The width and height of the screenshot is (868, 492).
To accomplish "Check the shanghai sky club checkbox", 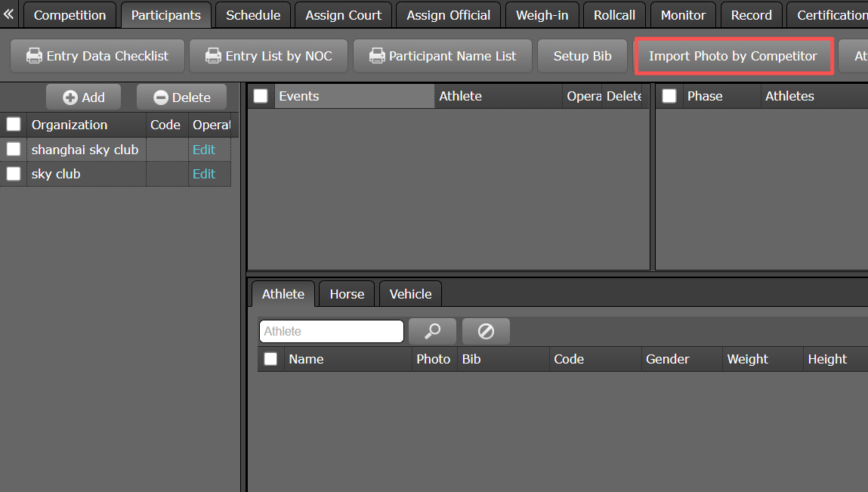I will pyautogui.click(x=14, y=150).
